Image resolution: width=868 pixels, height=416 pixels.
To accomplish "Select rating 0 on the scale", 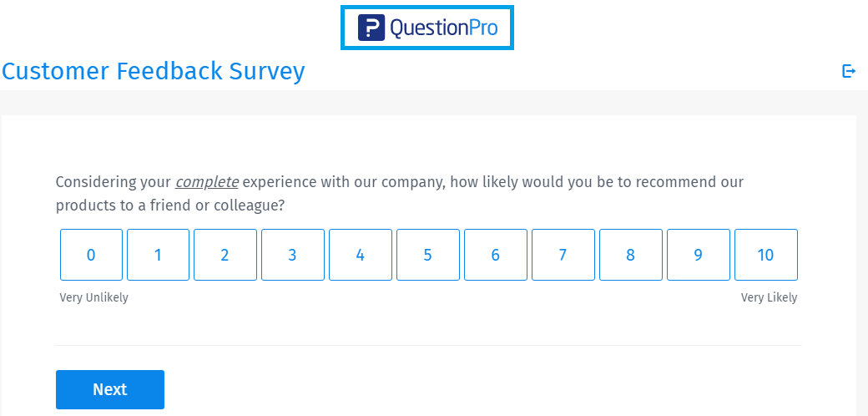I will 91,255.
